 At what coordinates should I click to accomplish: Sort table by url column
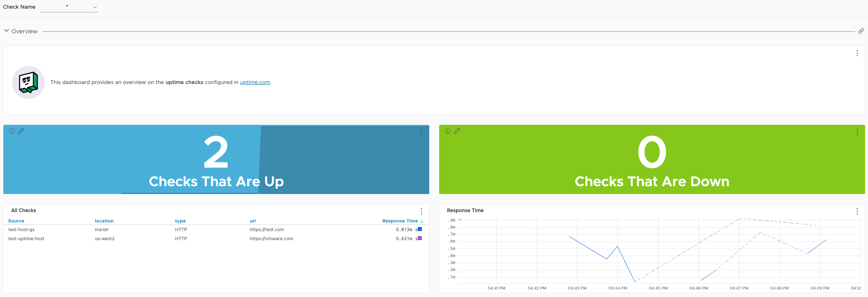(253, 221)
